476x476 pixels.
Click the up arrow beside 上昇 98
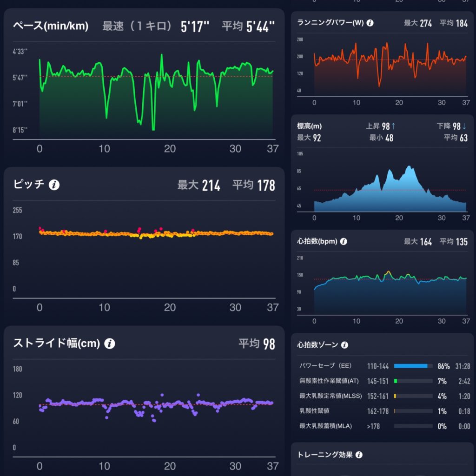[x=393, y=126]
